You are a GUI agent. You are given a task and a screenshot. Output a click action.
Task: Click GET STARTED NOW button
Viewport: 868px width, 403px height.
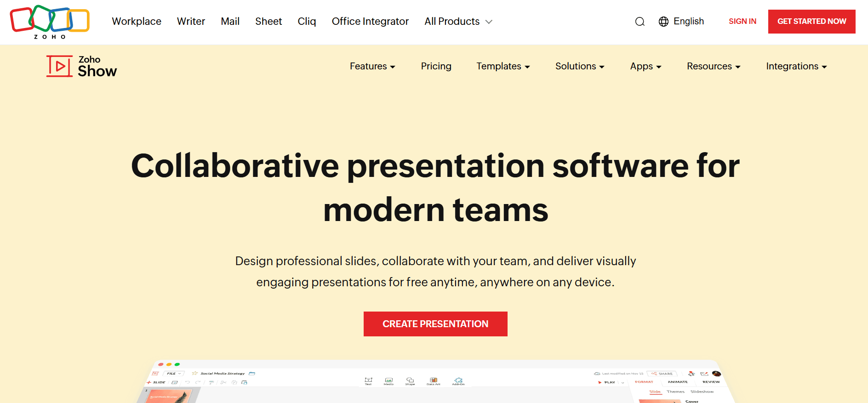(x=811, y=22)
